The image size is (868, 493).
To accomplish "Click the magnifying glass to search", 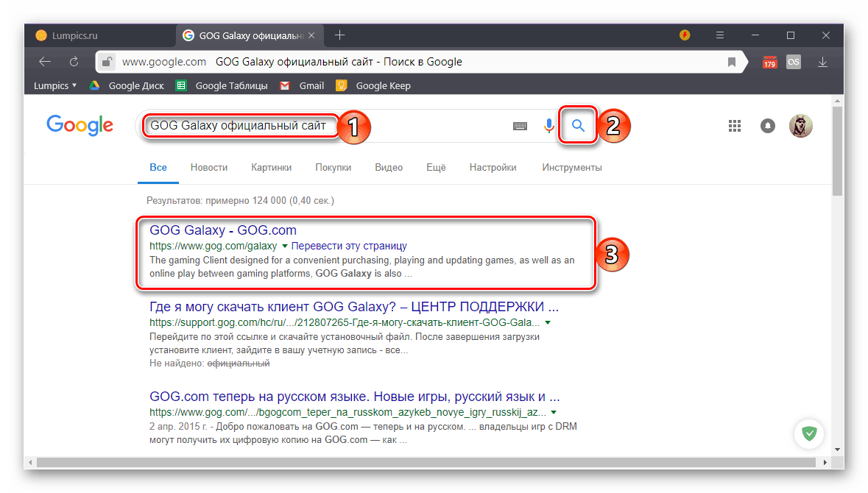I will [578, 125].
